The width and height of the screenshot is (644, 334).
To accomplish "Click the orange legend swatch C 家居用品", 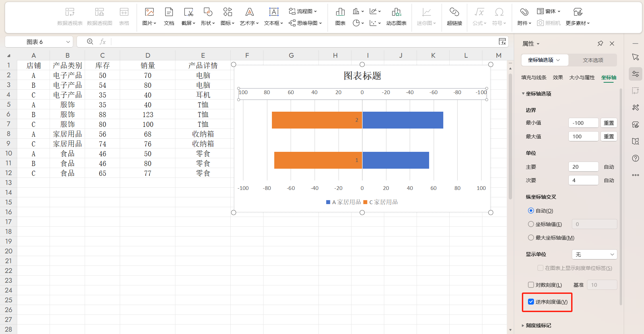I will click(365, 202).
